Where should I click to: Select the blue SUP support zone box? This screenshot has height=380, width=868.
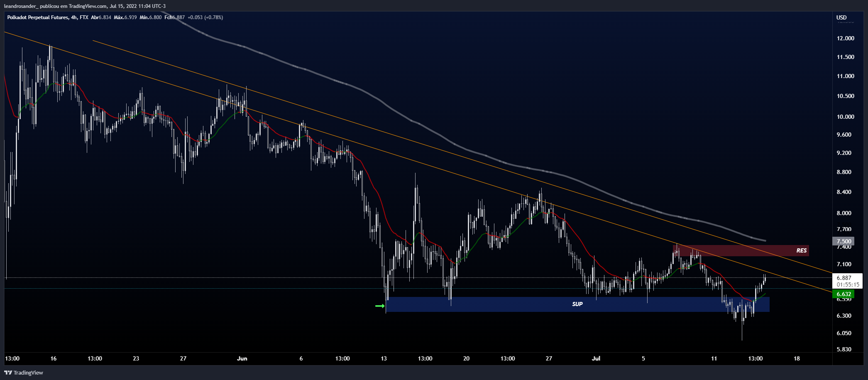[577, 304]
